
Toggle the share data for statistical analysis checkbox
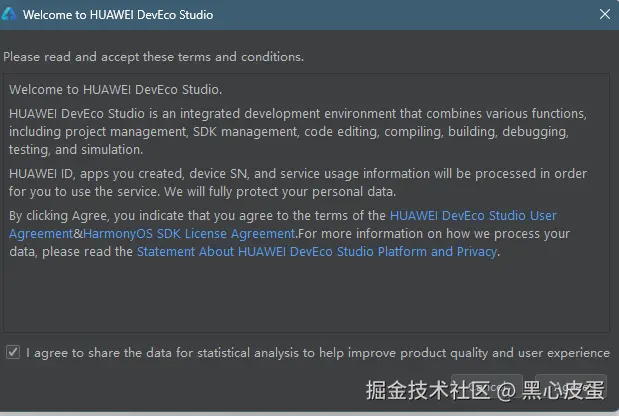12,352
